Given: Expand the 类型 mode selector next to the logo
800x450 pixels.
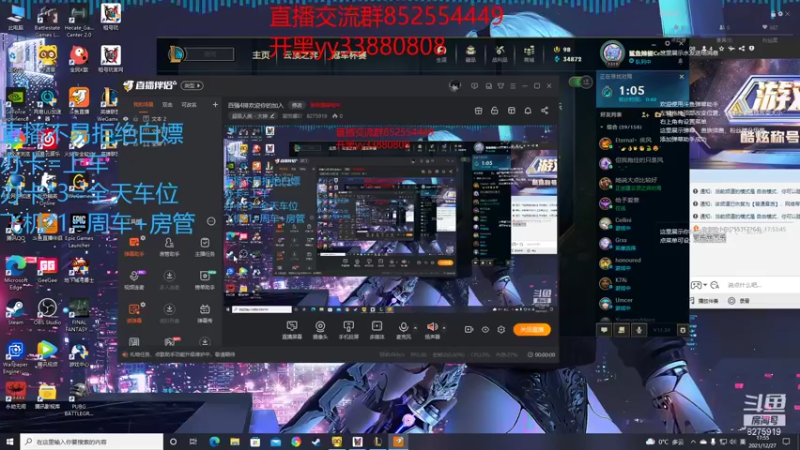Looking at the screenshot, I should pyautogui.click(x=193, y=86).
